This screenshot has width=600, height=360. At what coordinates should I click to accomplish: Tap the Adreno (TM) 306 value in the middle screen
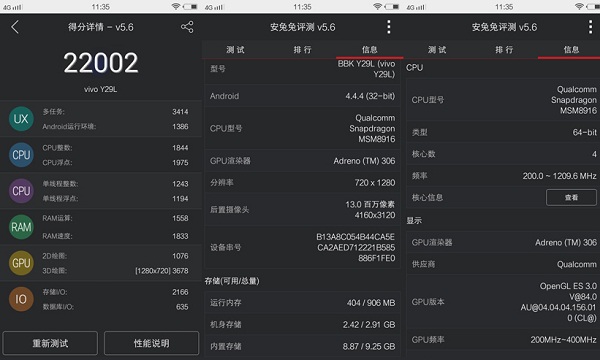[x=364, y=161]
